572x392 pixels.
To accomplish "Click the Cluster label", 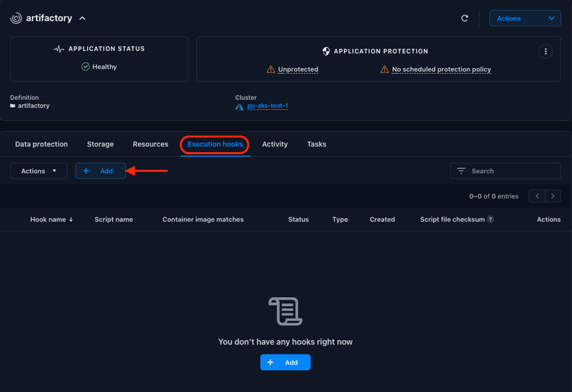I will coord(246,97).
